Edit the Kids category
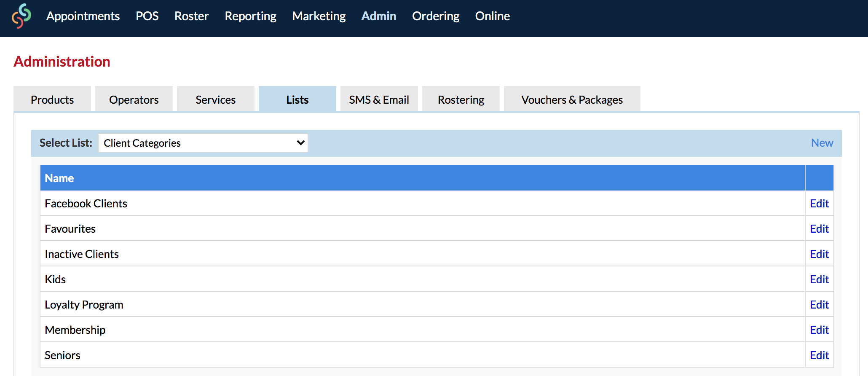868x376 pixels. [x=819, y=279]
